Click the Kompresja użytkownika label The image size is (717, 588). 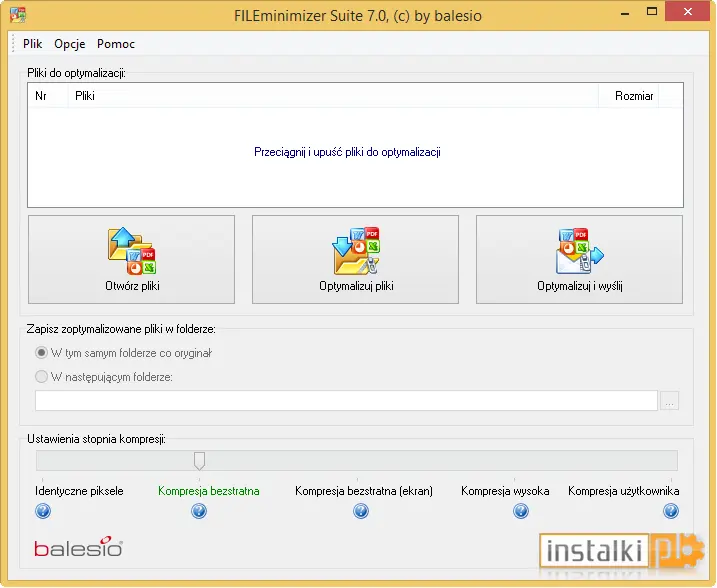[623, 491]
